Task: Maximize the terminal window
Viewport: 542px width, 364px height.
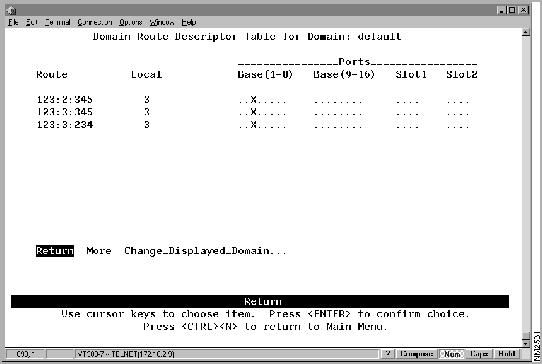Action: (512, 10)
